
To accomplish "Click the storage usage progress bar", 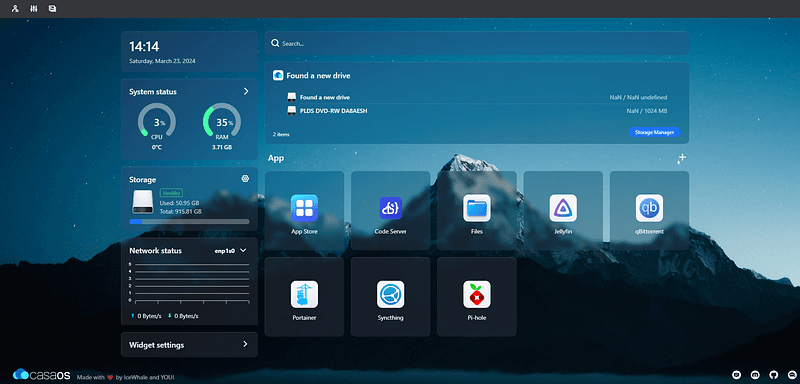I will pyautogui.click(x=189, y=222).
